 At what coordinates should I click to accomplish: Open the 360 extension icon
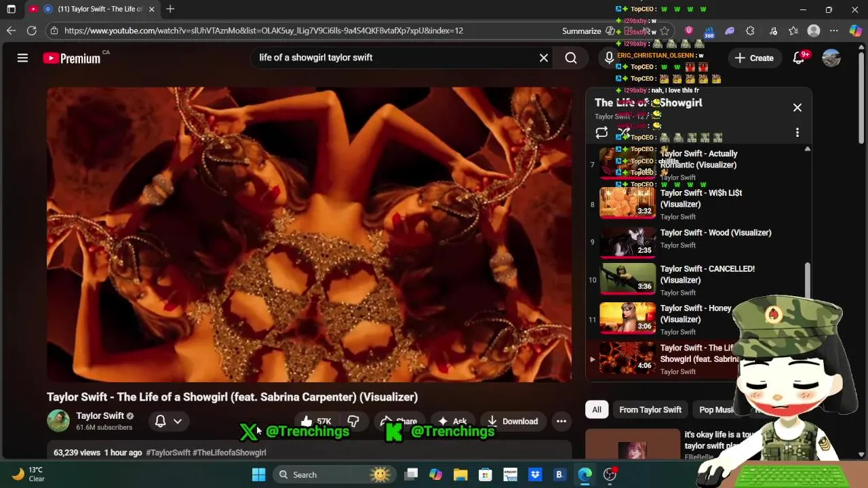[709, 31]
